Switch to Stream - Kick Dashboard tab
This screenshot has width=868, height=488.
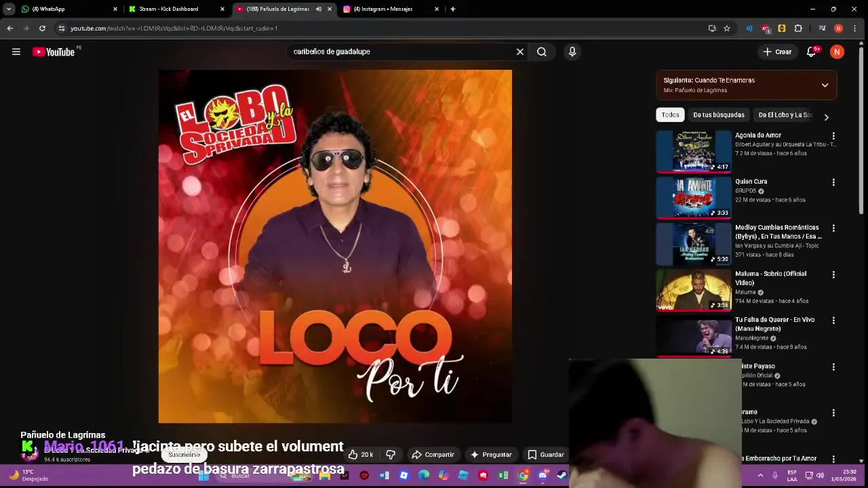click(x=176, y=9)
